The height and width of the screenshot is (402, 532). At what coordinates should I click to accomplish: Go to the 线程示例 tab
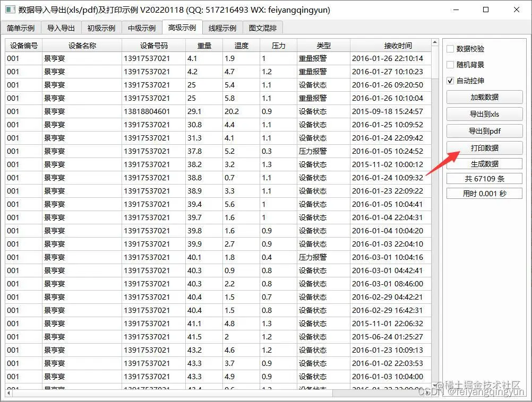(222, 28)
